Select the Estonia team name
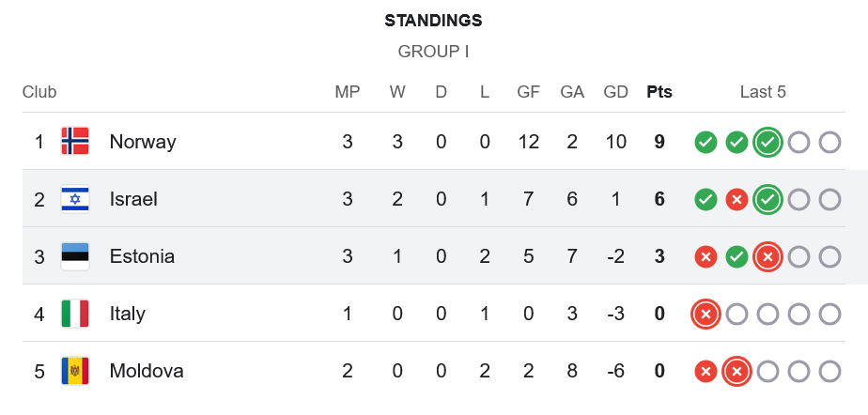This screenshot has width=868, height=415. click(x=142, y=256)
